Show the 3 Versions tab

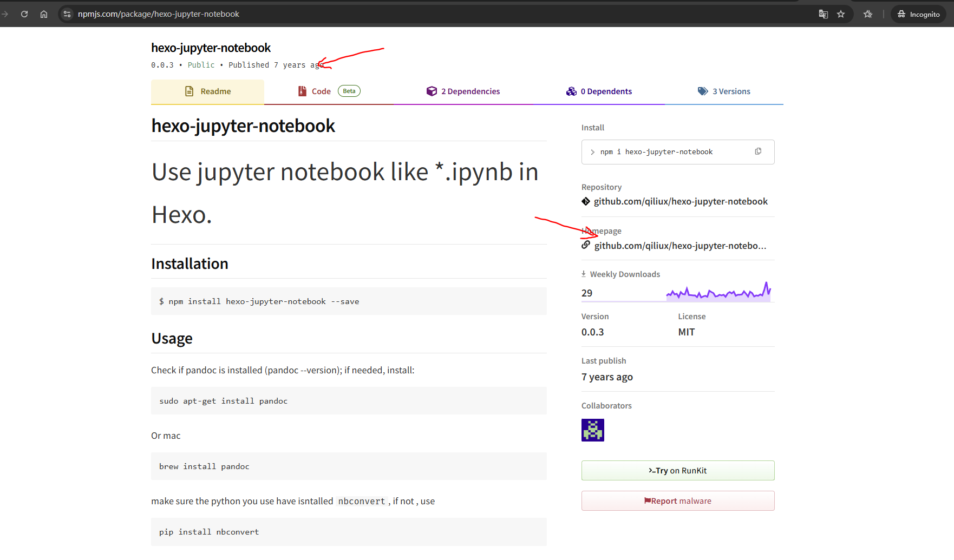point(724,91)
